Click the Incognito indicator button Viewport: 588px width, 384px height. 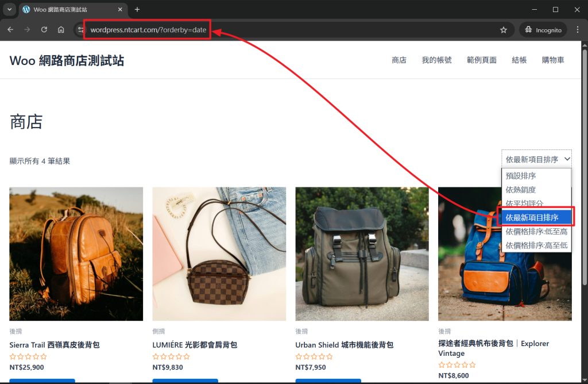(x=543, y=30)
